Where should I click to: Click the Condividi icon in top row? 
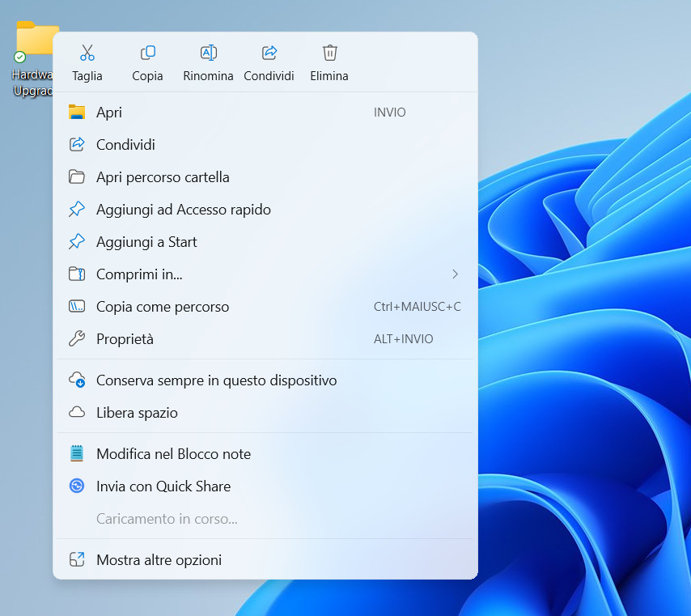pyautogui.click(x=269, y=53)
